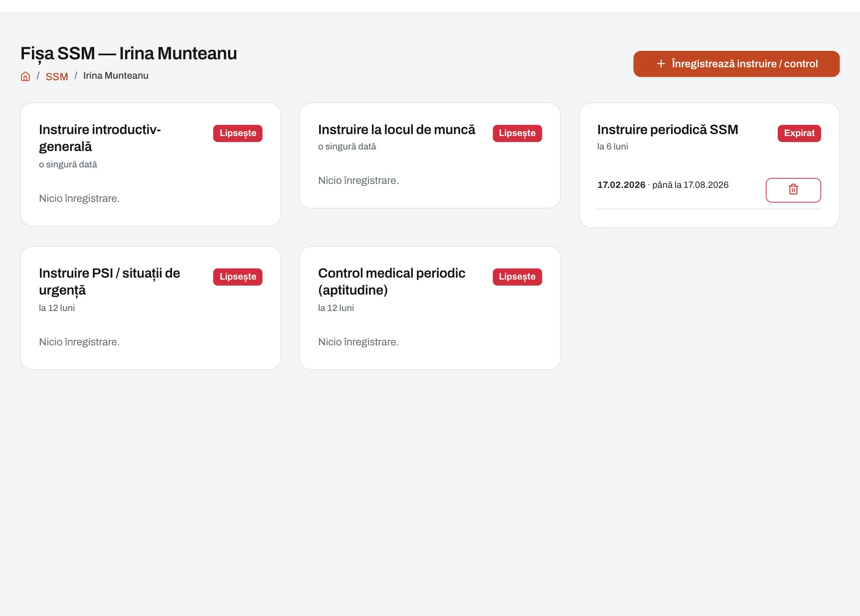Click the Control medical periodic (aptitudine) title
This screenshot has height=616, width=860.
tap(392, 282)
